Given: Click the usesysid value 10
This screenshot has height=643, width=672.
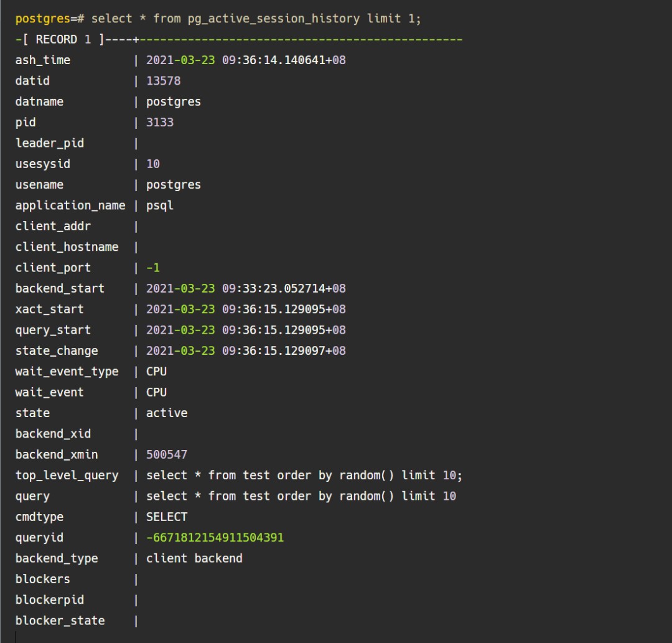Looking at the screenshot, I should (x=153, y=164).
